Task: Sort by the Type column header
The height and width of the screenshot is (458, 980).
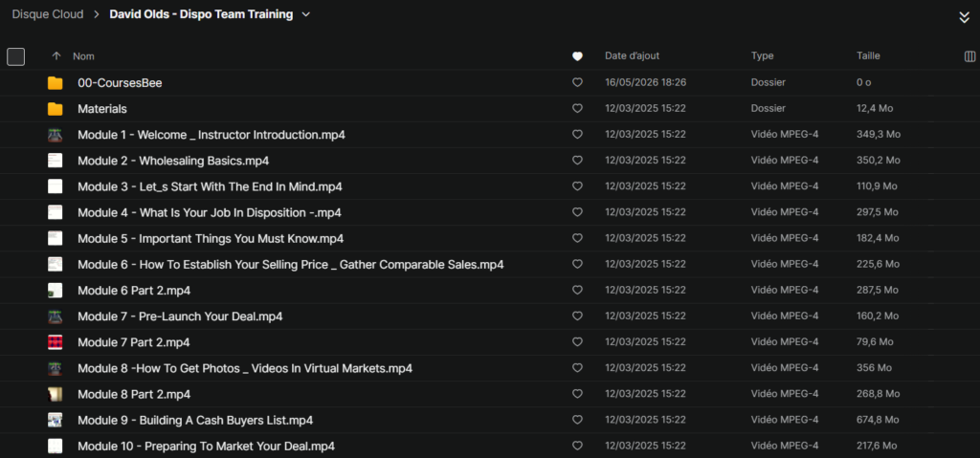Action: pos(762,56)
